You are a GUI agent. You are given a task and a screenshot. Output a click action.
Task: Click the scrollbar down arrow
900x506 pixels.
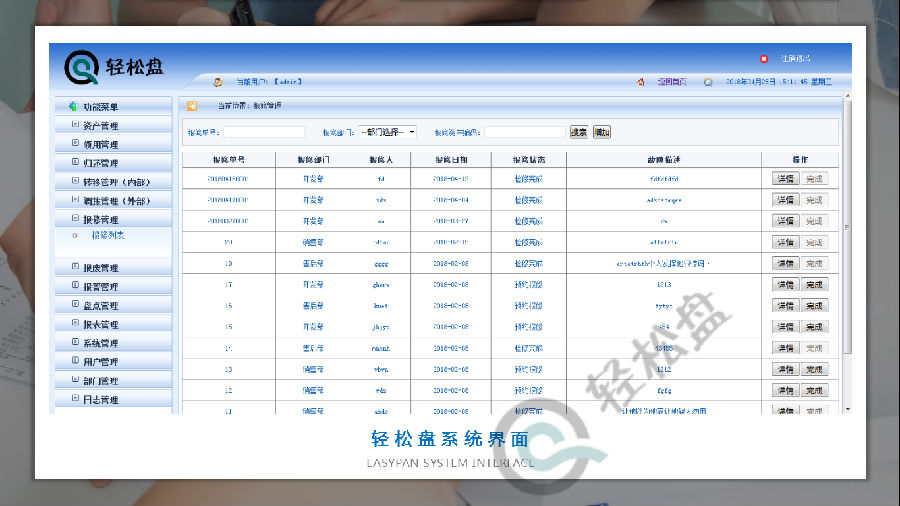click(847, 410)
